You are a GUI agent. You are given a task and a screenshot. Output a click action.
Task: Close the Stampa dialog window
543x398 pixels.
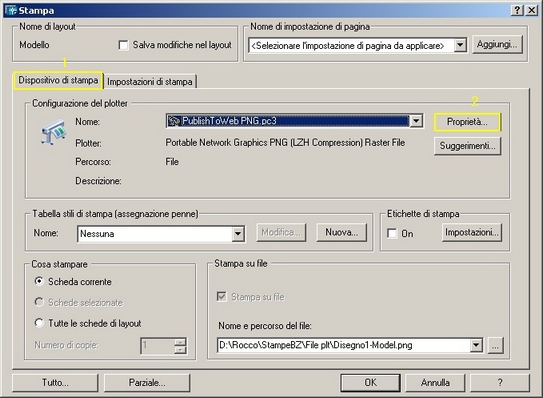pyautogui.click(x=531, y=10)
